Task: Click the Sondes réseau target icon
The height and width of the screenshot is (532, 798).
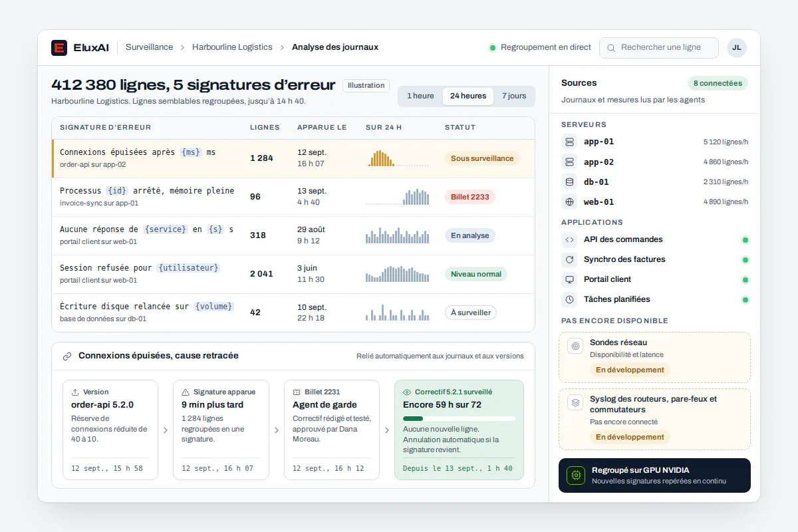Action: click(x=575, y=346)
